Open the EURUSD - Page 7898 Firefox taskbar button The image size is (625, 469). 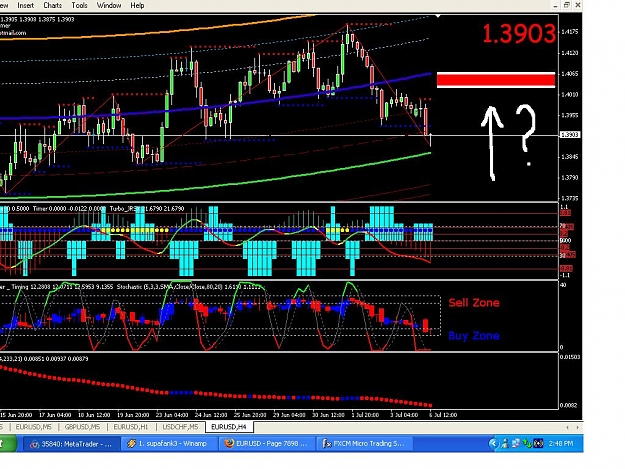pos(267,443)
